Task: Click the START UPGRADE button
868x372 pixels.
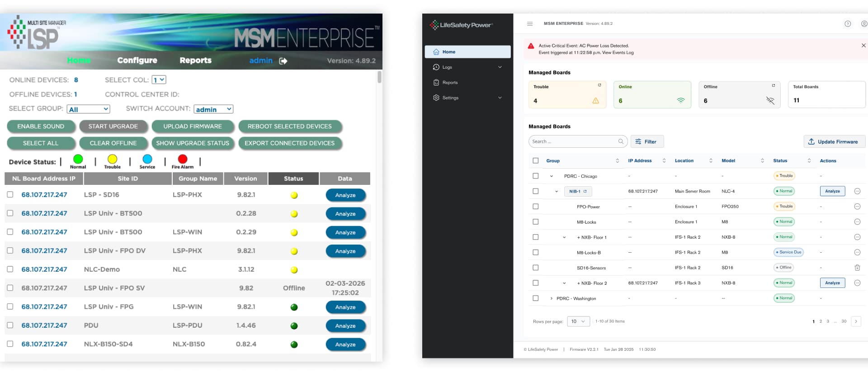Action: (x=113, y=127)
